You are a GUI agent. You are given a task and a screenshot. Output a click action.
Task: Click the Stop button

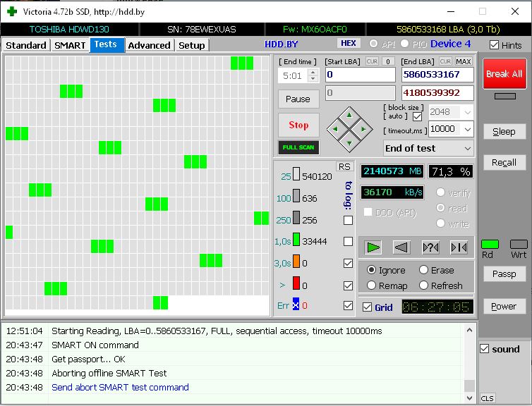click(x=298, y=125)
